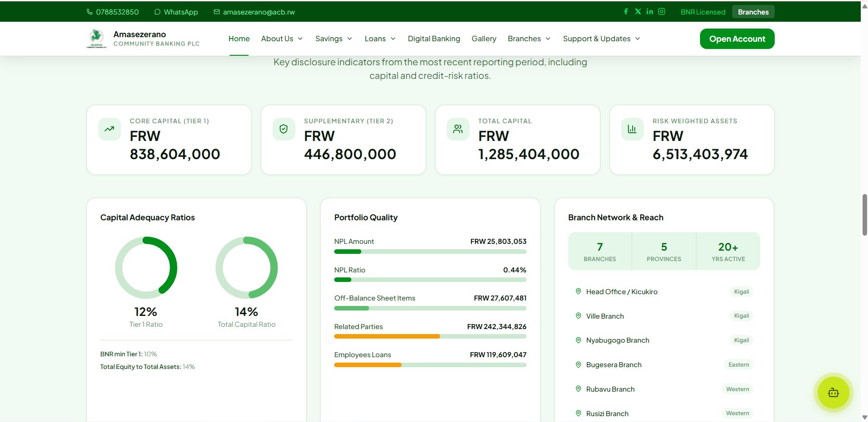The image size is (868, 422).
Task: Click the 7 Branches stat tile
Action: click(600, 251)
